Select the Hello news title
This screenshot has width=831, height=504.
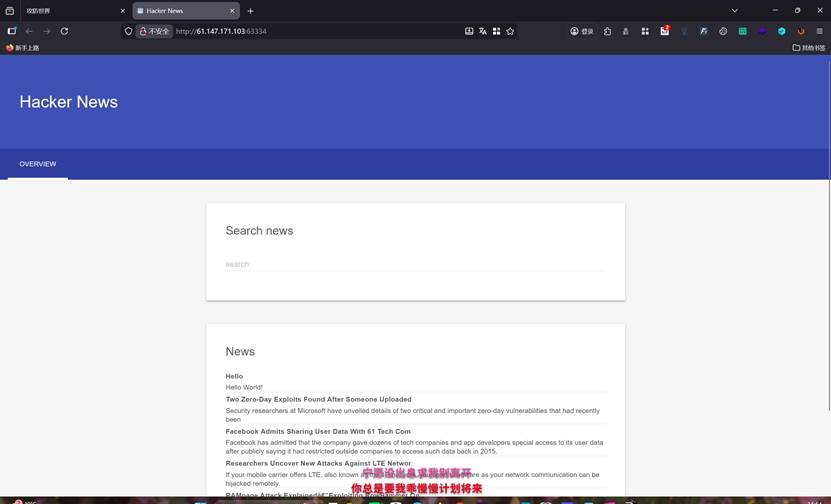coord(234,376)
